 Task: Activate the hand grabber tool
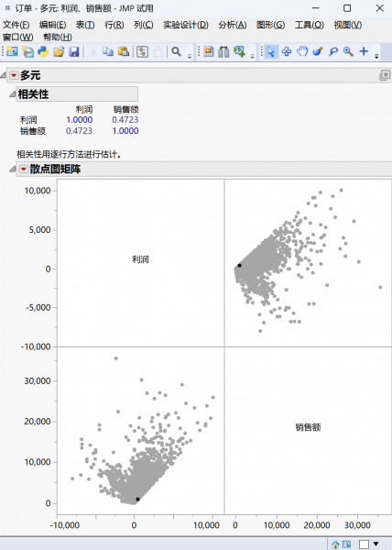(x=302, y=51)
